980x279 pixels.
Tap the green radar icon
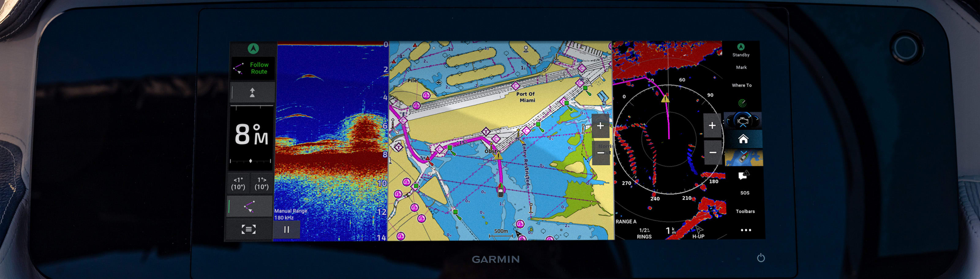click(x=742, y=103)
